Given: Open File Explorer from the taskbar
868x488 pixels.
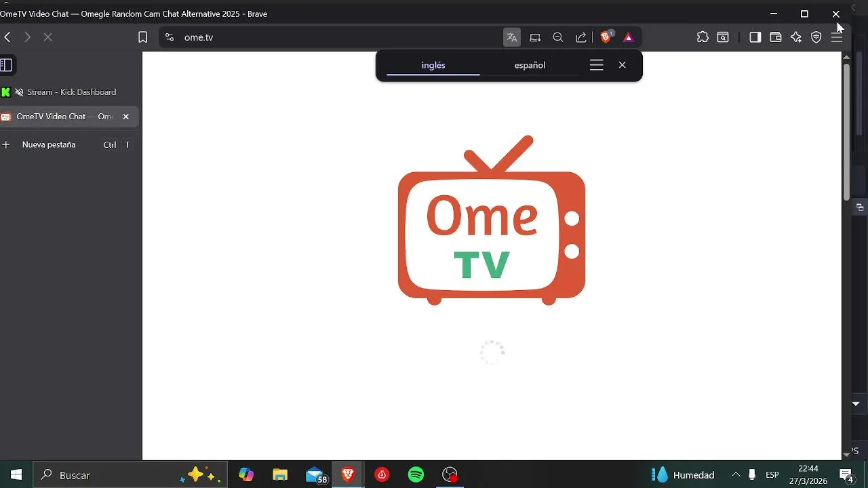Looking at the screenshot, I should pyautogui.click(x=280, y=474).
